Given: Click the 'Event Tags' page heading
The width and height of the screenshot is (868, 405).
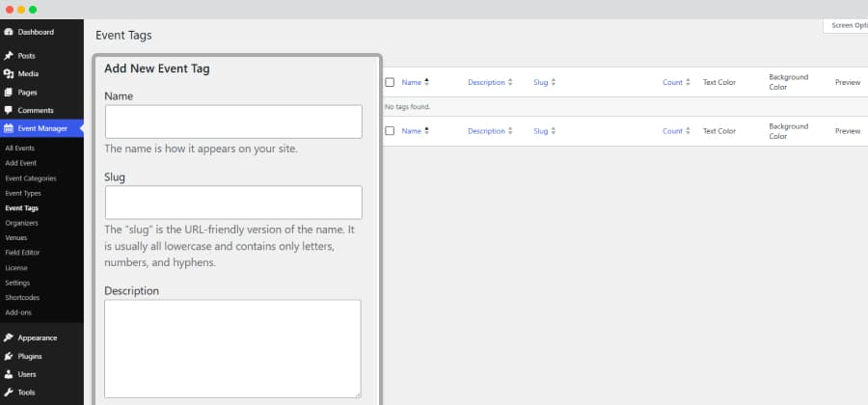Looking at the screenshot, I should 123,36.
